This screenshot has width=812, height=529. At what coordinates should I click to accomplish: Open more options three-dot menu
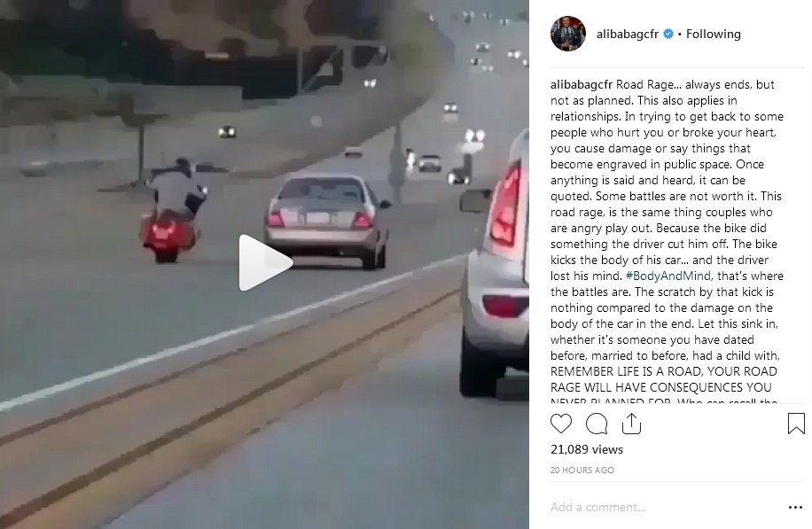click(795, 507)
